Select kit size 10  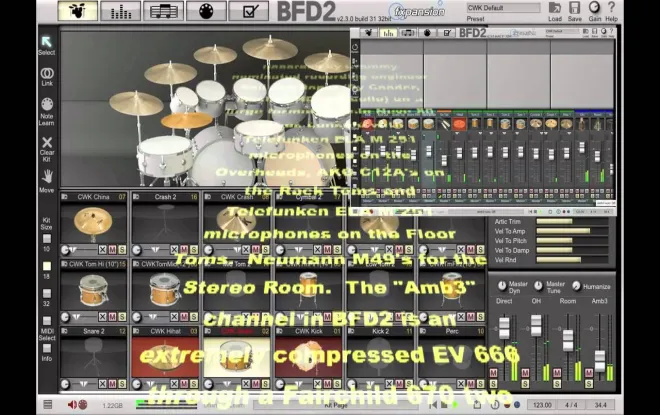tap(47, 239)
